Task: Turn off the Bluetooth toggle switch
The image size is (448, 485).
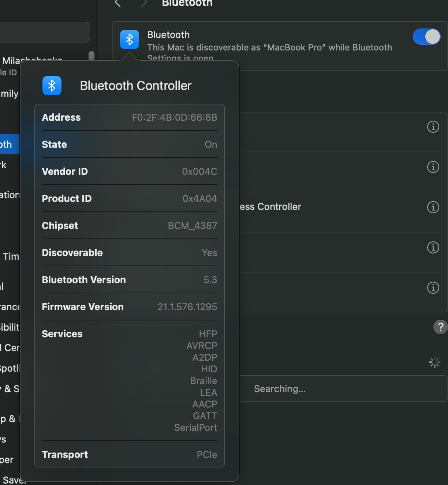Action: coord(426,37)
